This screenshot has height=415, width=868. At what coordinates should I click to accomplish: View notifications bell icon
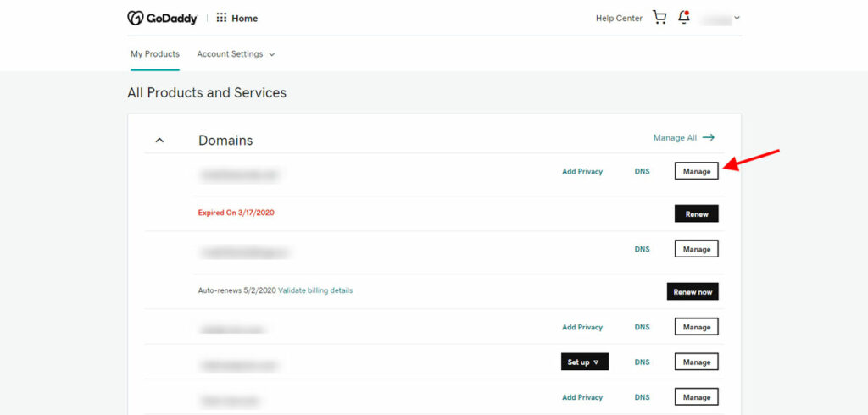click(x=684, y=18)
